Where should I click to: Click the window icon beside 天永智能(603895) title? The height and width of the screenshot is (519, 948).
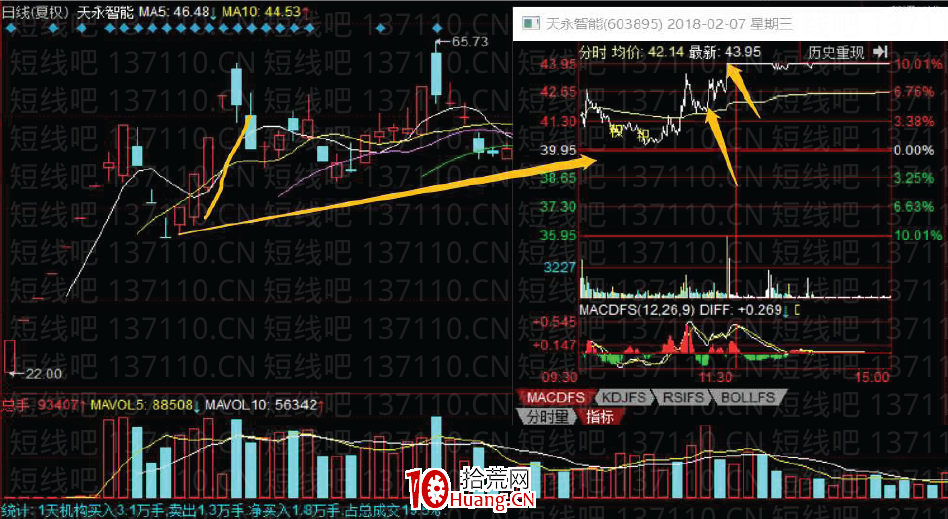click(x=531, y=24)
